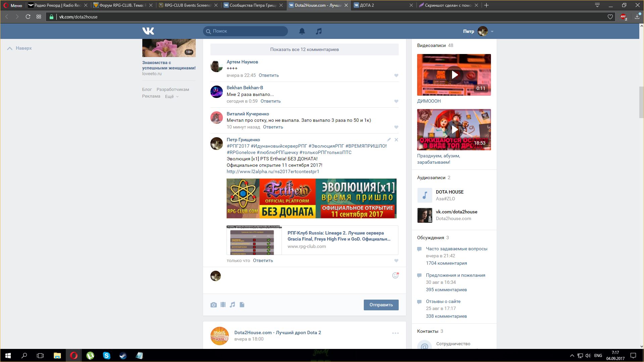Show hidden system tray icons
This screenshot has height=362, width=644.
572,356
